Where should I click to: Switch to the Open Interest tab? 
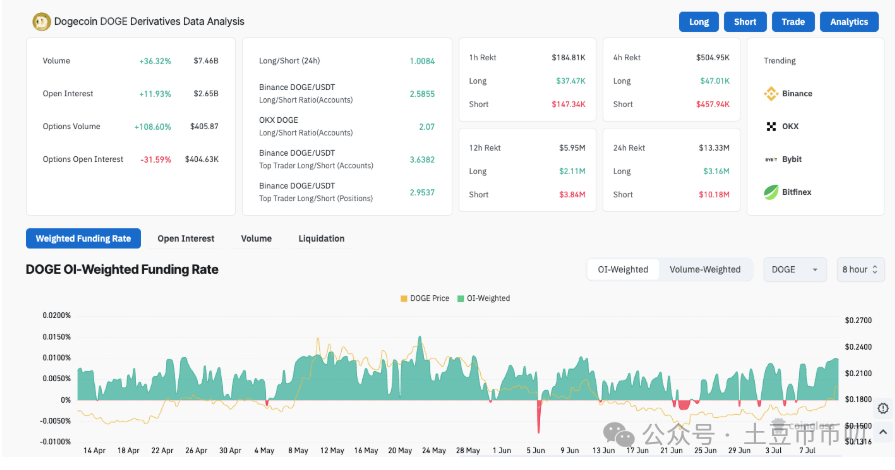(x=186, y=239)
